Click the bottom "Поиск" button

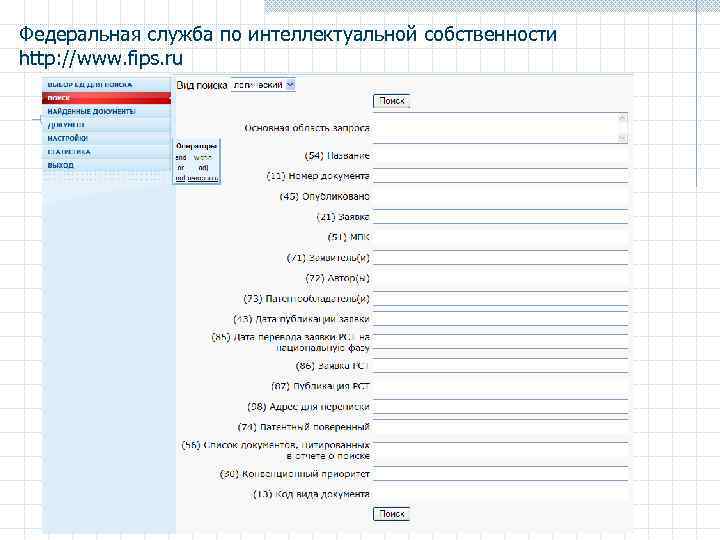(391, 514)
